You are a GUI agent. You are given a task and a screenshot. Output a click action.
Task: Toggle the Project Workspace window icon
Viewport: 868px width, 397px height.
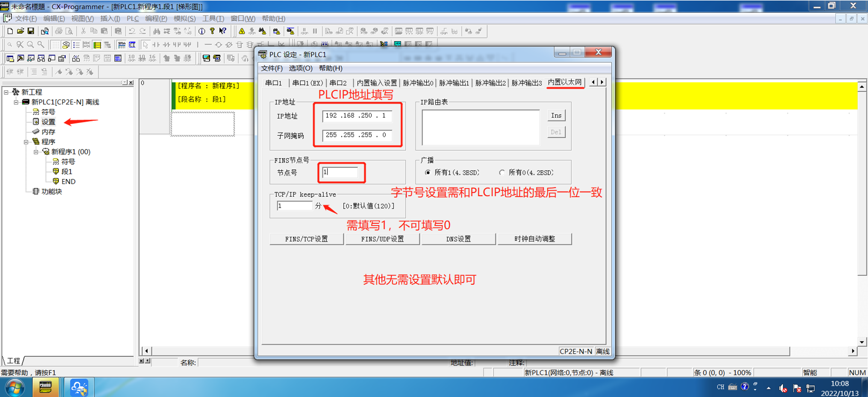pos(10,58)
